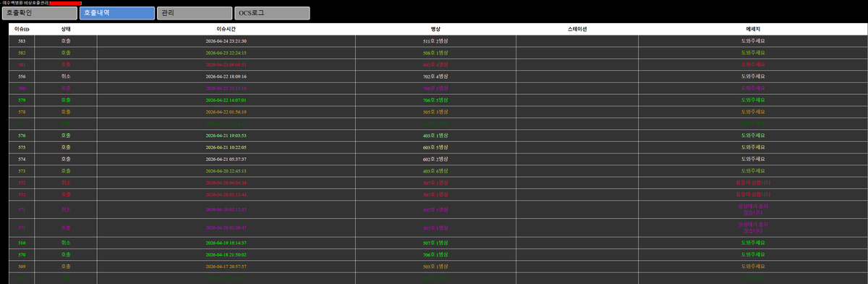This screenshot has height=284, width=868.
Task: Click 도와주세요 message in row 574
Action: (753, 159)
